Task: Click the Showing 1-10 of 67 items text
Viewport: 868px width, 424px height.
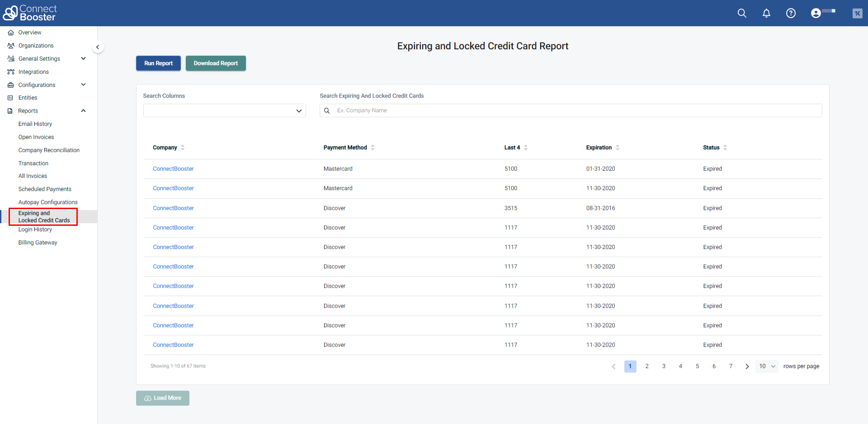Action: (x=178, y=366)
